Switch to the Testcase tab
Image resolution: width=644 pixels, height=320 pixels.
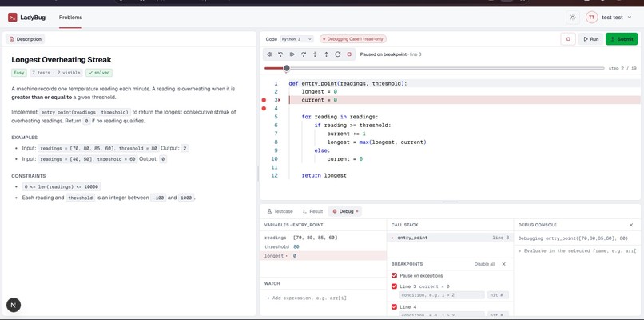280,211
